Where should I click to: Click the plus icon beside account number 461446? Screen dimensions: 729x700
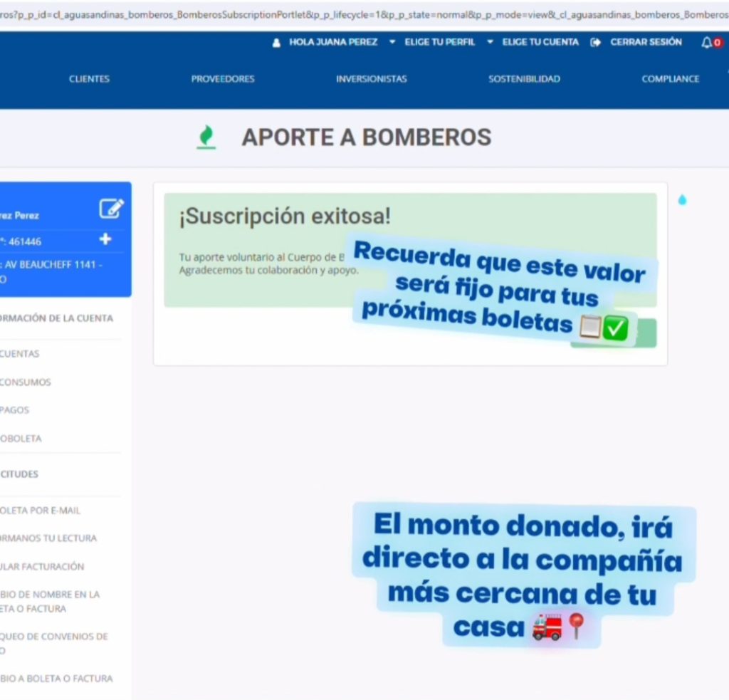(x=105, y=239)
